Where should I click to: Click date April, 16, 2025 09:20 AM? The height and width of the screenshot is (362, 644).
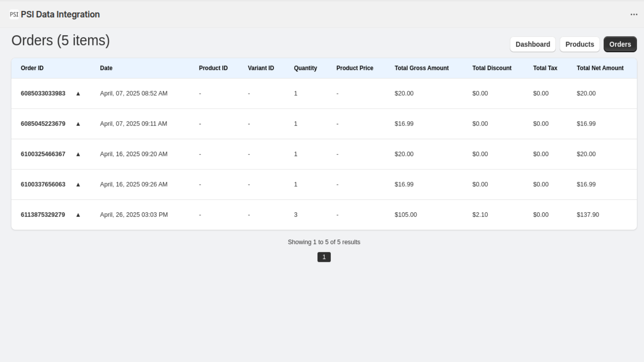134,154
